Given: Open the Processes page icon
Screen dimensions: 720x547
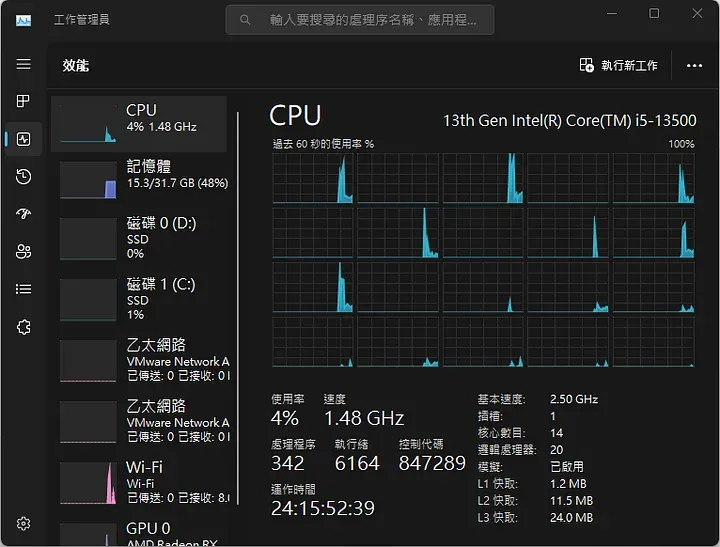Looking at the screenshot, I should click(23, 101).
